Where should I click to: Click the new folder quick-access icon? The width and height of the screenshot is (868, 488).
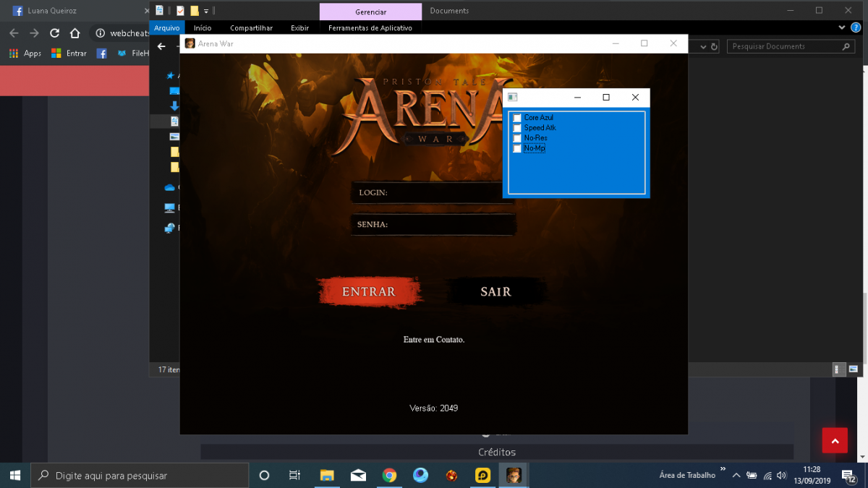(195, 11)
